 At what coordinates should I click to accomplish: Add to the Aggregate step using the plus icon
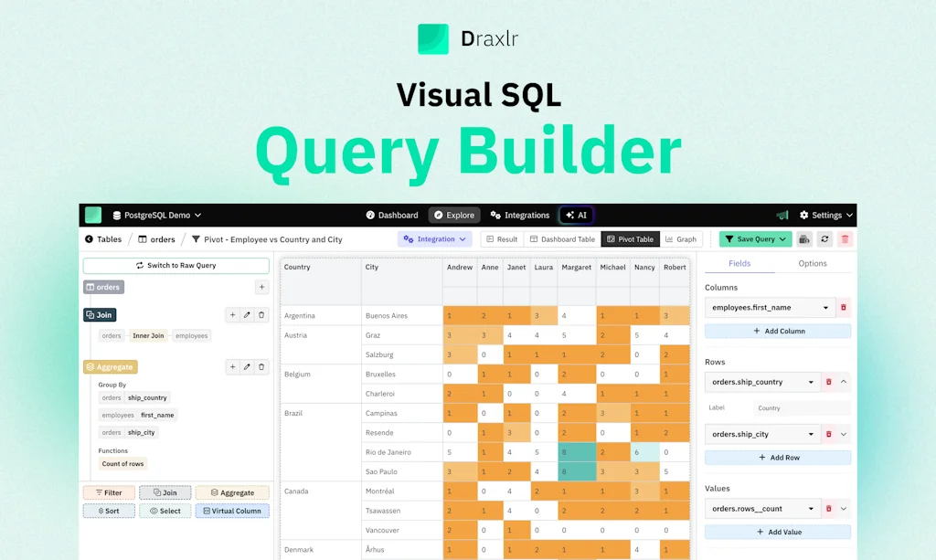click(232, 366)
